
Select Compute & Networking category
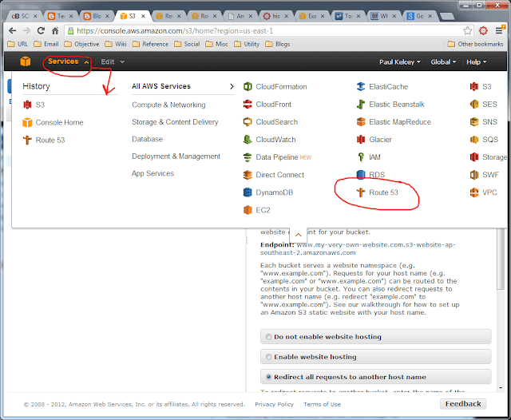[168, 105]
